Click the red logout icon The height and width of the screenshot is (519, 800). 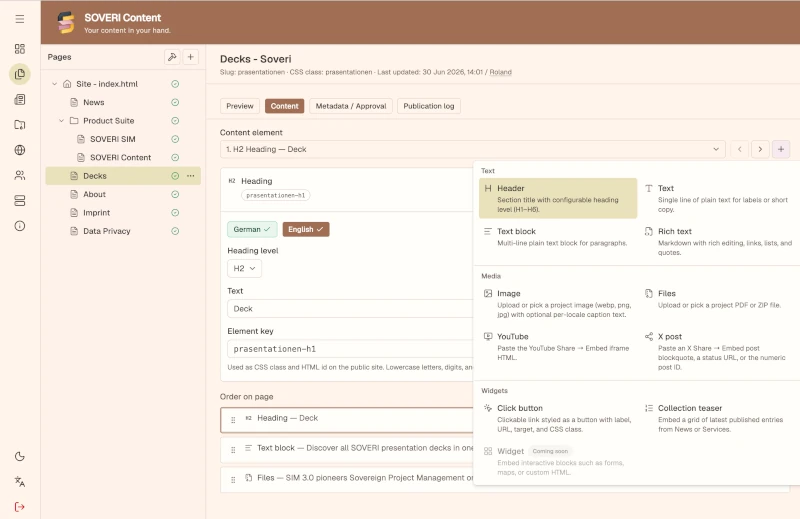point(19,507)
